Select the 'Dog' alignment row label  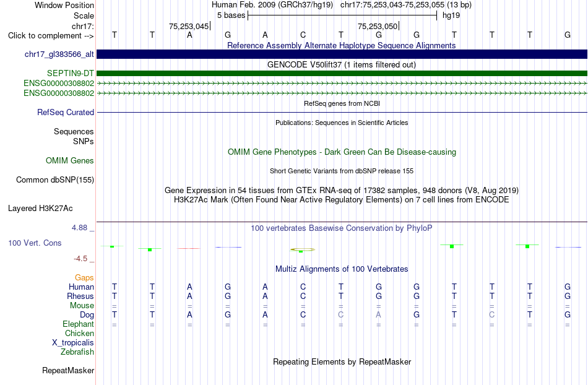(87, 315)
